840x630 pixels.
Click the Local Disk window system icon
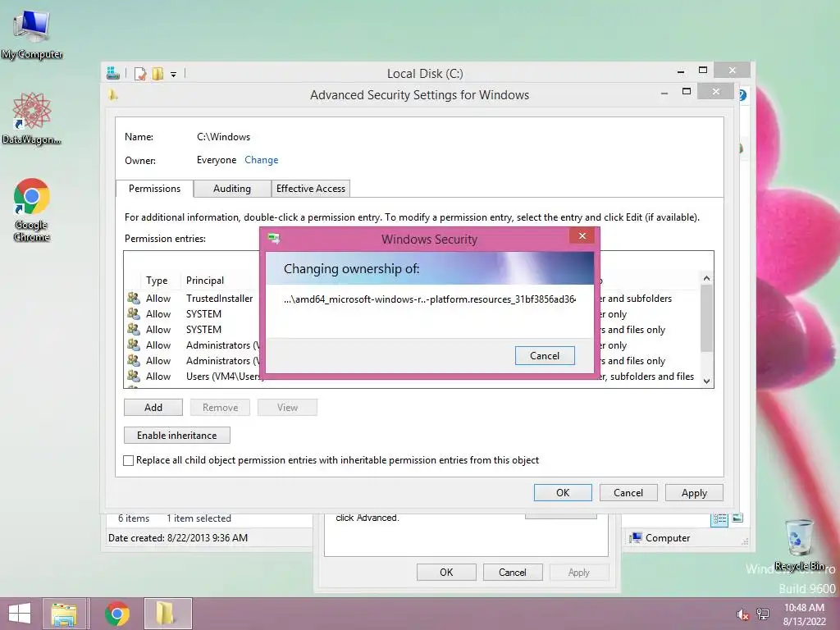point(113,73)
